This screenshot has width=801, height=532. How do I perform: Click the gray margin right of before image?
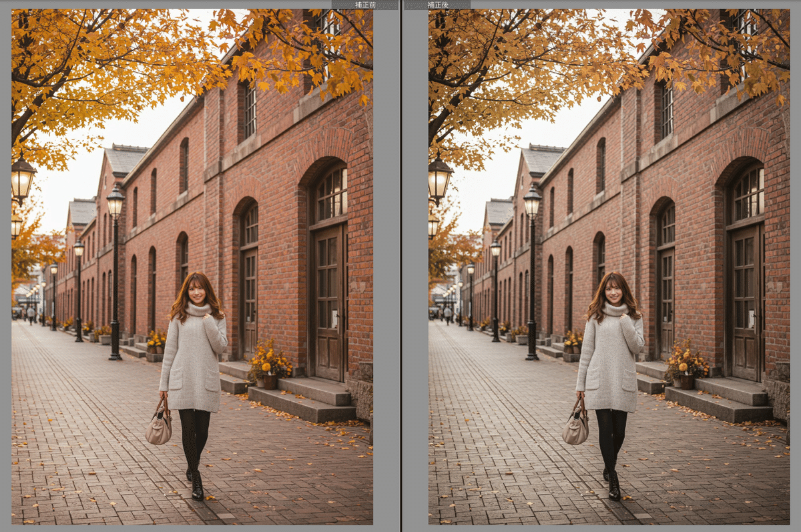coord(386,267)
